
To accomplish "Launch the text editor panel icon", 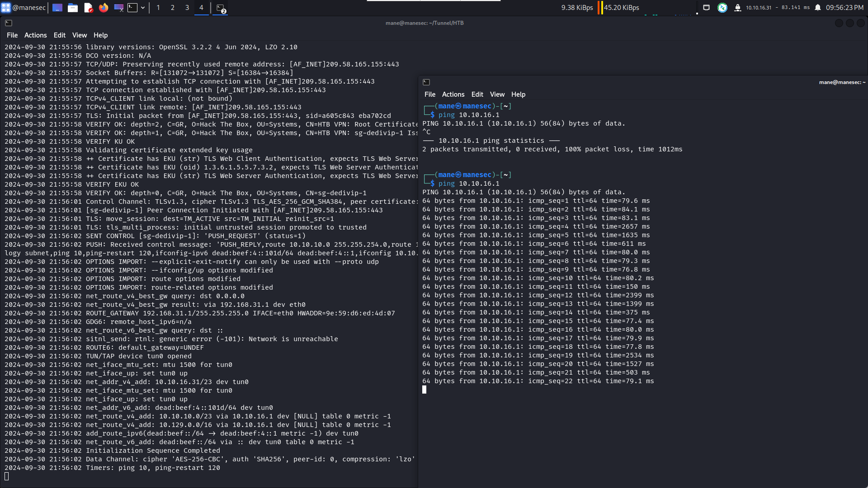I will click(89, 8).
